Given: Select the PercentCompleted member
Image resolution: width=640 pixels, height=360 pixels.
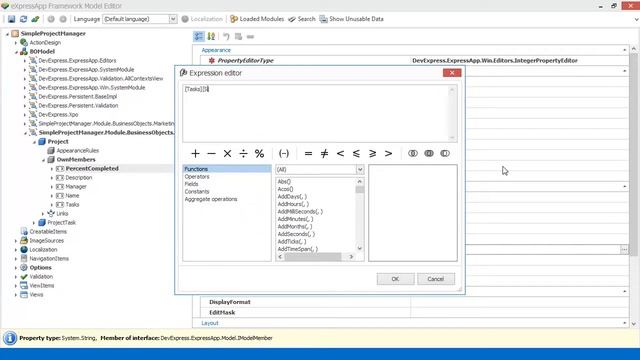Looking at the screenshot, I should 92,169.
